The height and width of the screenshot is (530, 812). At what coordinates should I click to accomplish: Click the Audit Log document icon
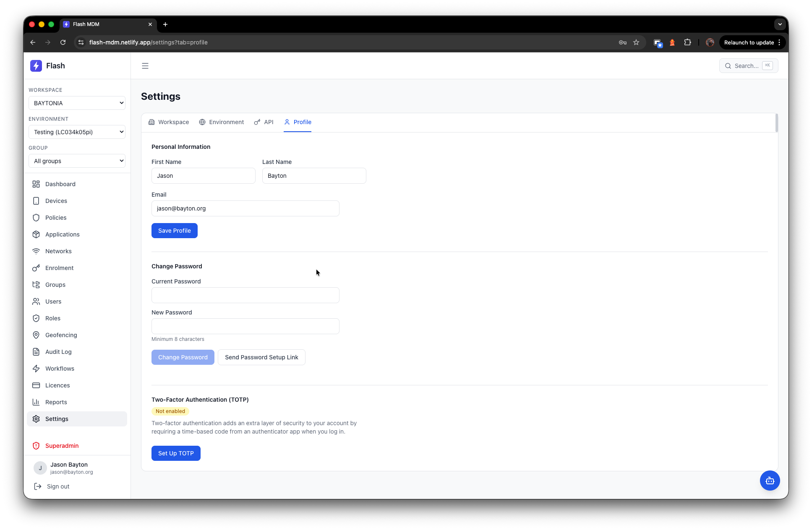[36, 352]
